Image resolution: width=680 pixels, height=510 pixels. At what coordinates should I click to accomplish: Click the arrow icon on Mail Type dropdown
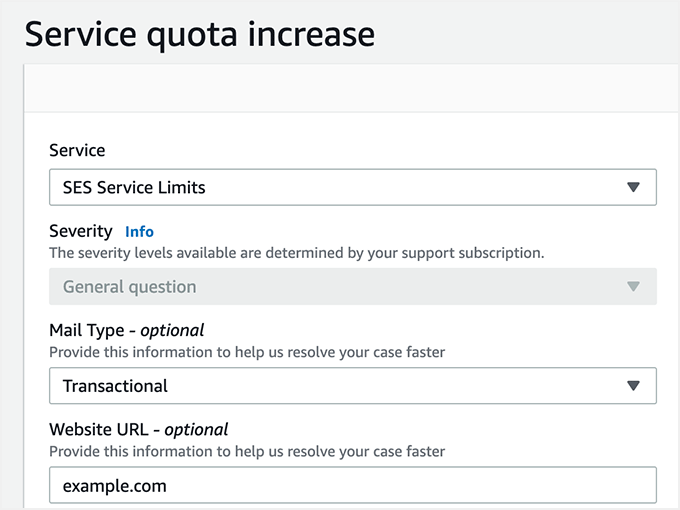pyautogui.click(x=632, y=386)
